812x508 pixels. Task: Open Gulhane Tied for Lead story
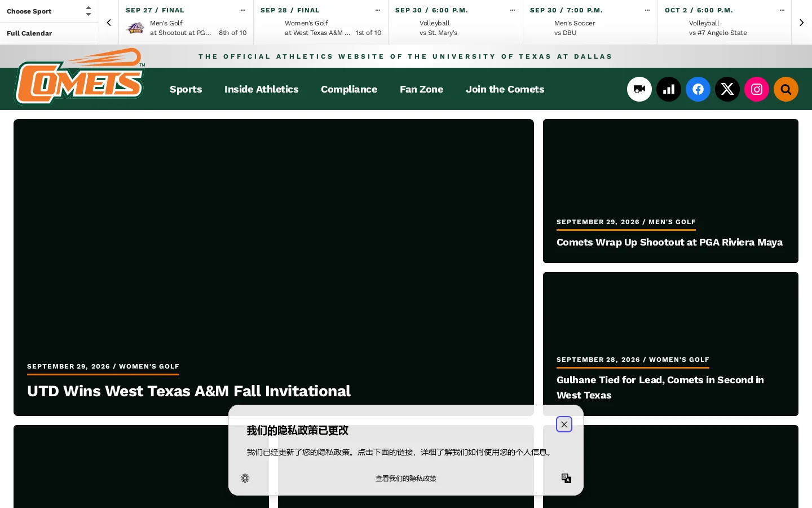pos(660,387)
